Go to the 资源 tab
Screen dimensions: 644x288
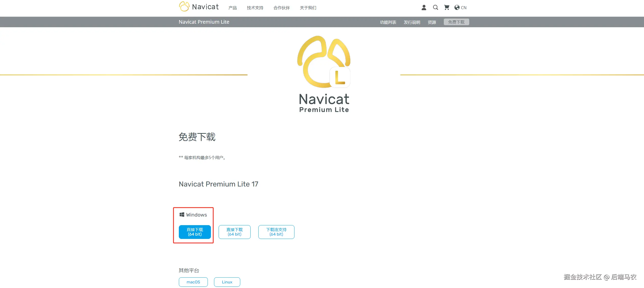pyautogui.click(x=432, y=22)
